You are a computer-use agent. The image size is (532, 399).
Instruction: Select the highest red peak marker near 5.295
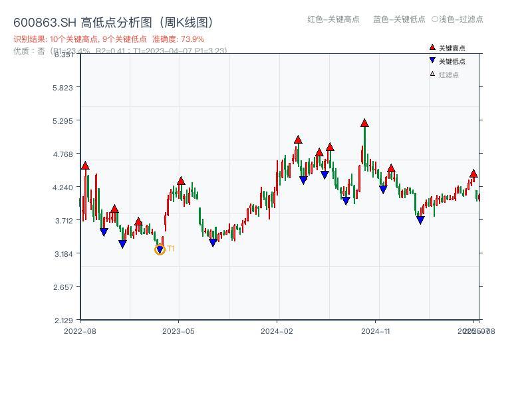pyautogui.click(x=364, y=123)
